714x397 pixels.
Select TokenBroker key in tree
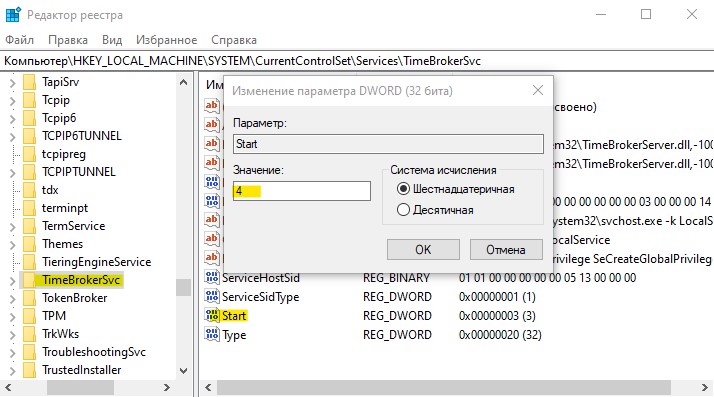tap(75, 298)
